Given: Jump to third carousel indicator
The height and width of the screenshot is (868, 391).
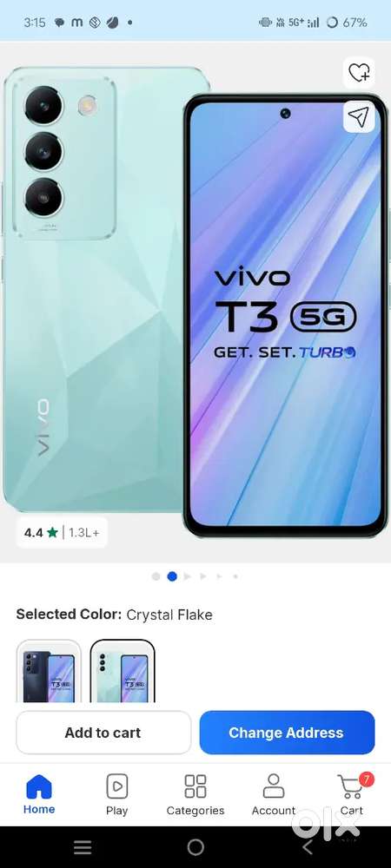Looking at the screenshot, I should [x=187, y=576].
